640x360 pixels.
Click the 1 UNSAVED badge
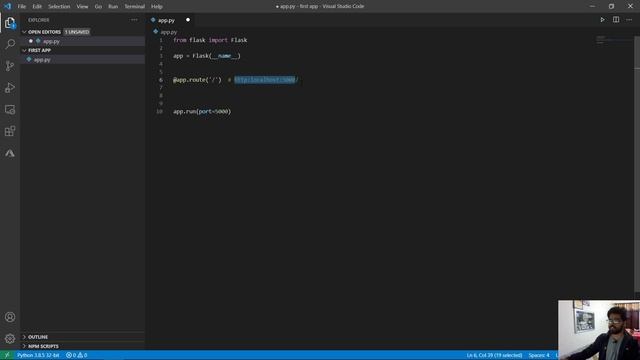coord(77,32)
